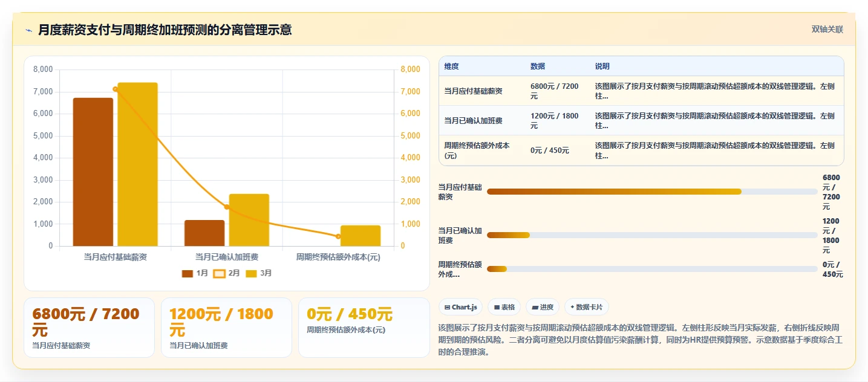Click the lightning icon beside the title

tap(28, 30)
